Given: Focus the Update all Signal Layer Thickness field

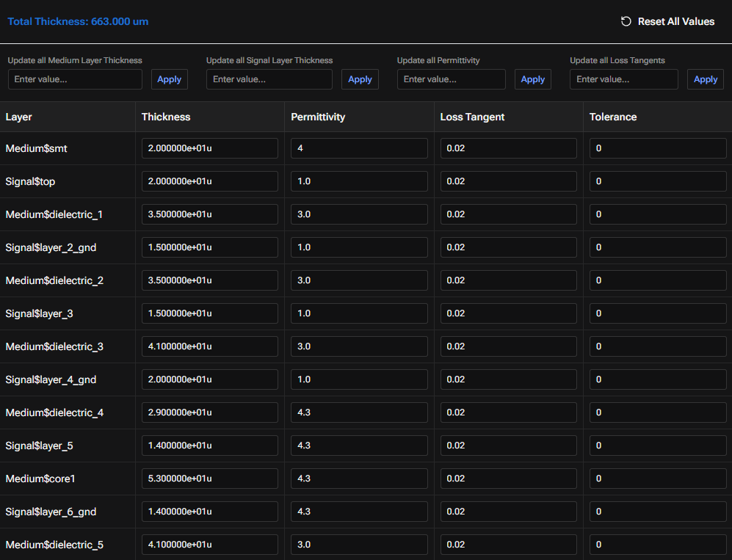Looking at the screenshot, I should point(269,79).
